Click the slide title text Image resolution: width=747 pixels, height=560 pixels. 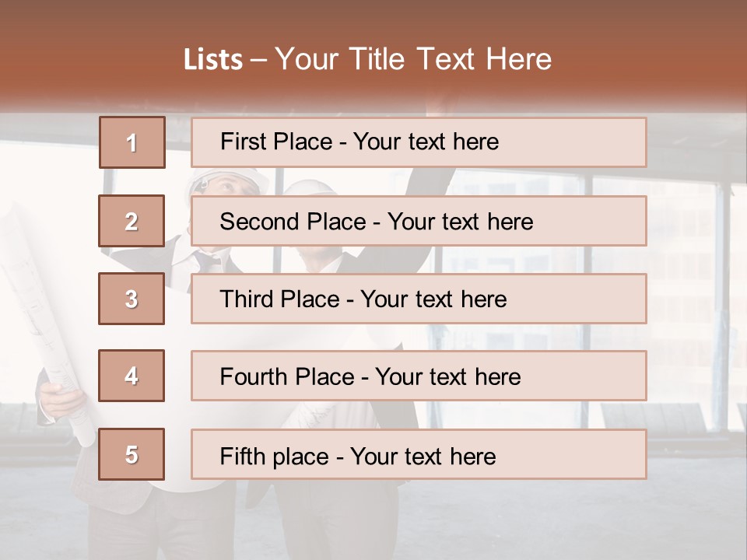[x=367, y=59]
